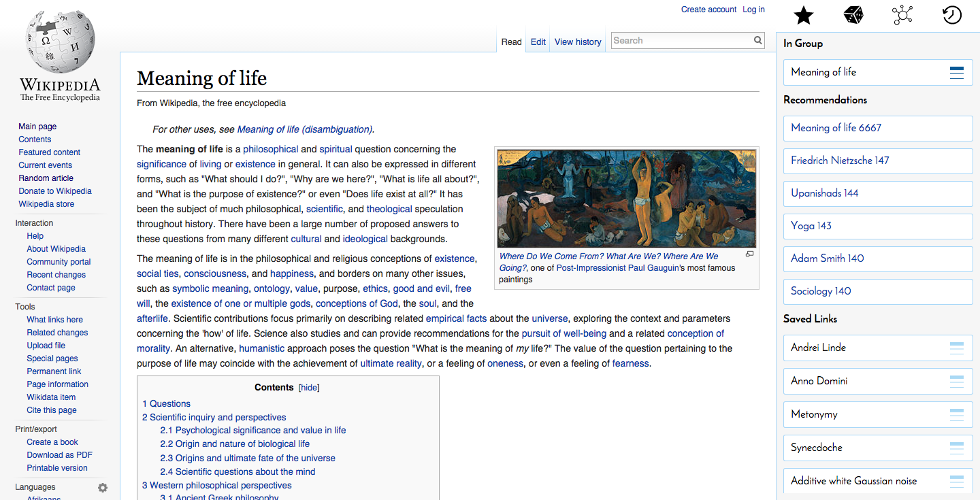
Task: Open Donate to Wikipedia link
Action: (x=55, y=191)
